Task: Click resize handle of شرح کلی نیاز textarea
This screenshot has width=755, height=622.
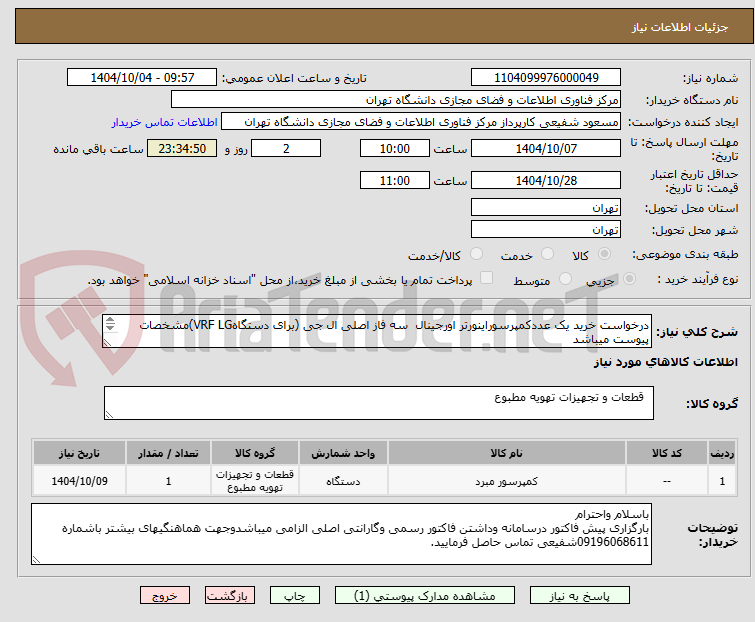Action: [107, 343]
